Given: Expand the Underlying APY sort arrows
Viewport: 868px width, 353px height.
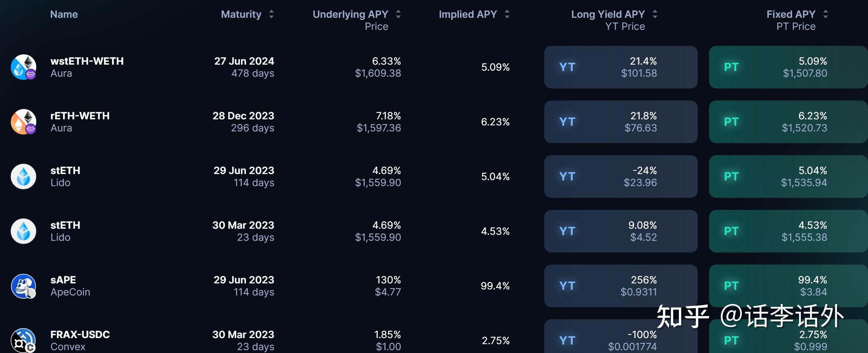Looking at the screenshot, I should [x=398, y=14].
